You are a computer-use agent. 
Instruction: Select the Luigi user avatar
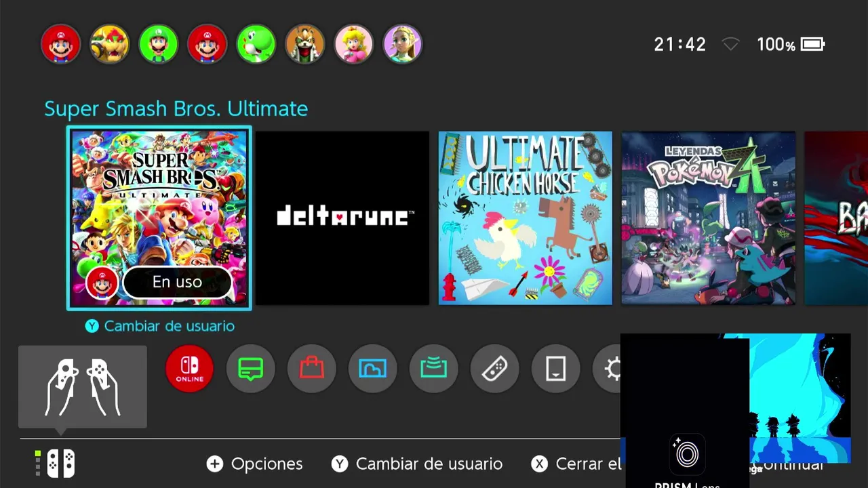click(159, 45)
